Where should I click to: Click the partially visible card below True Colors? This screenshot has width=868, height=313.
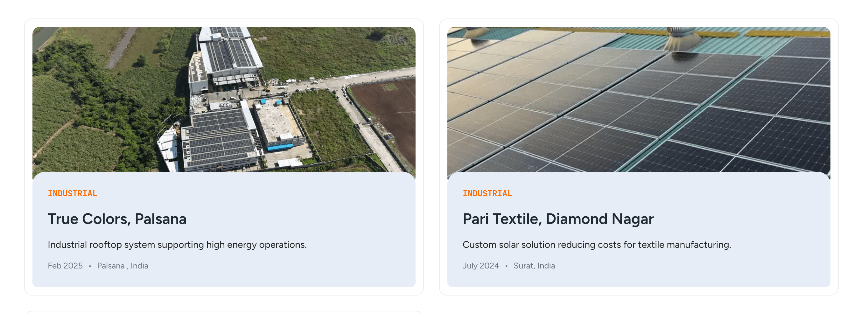point(224,311)
